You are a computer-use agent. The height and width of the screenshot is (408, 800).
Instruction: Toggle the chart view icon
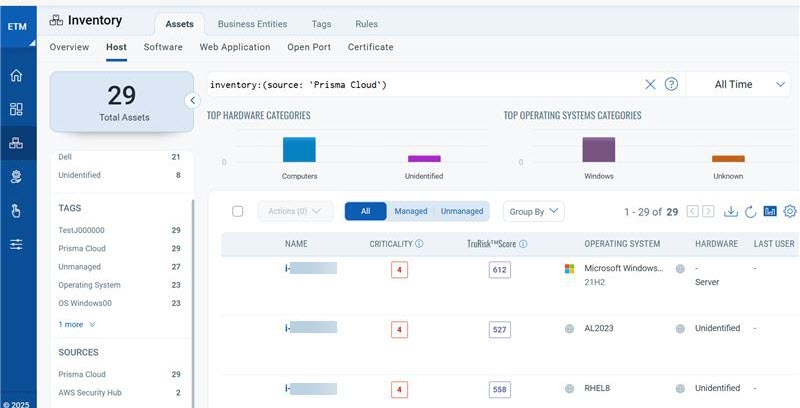click(770, 211)
